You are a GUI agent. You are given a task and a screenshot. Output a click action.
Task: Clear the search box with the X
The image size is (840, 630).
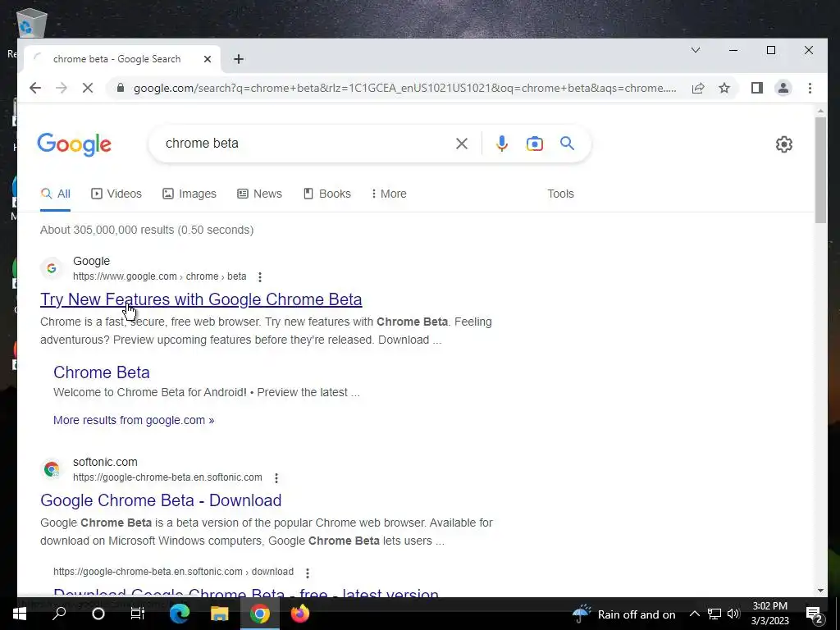462,144
